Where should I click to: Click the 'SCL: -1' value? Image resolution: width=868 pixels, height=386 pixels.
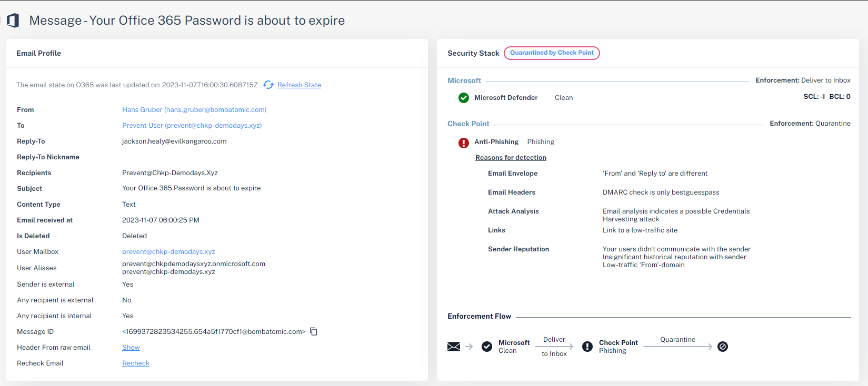(814, 97)
